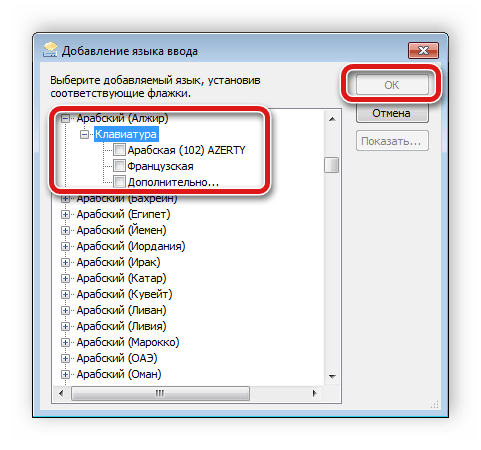481x450 pixels.
Task: Select Арабский (Кувейт) in the list
Action: 124,294
